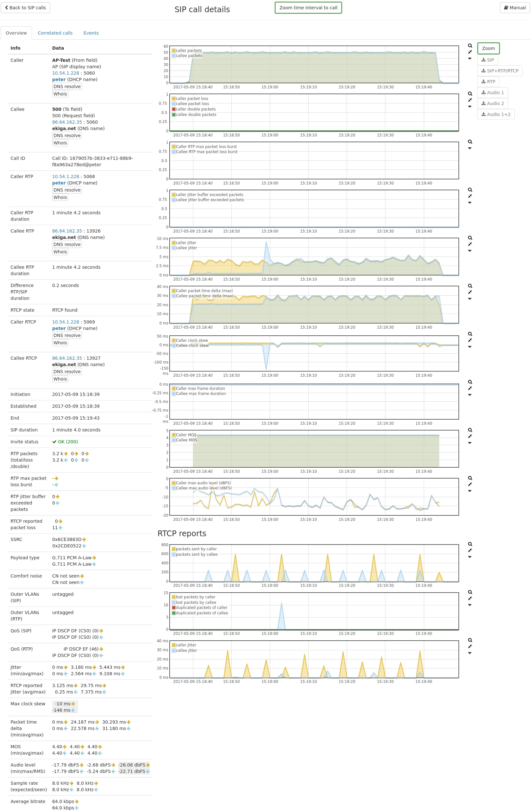Open caret dropdown beside RTP max packet loss burst chart
Screen dimensions: 532x812
[470, 148]
